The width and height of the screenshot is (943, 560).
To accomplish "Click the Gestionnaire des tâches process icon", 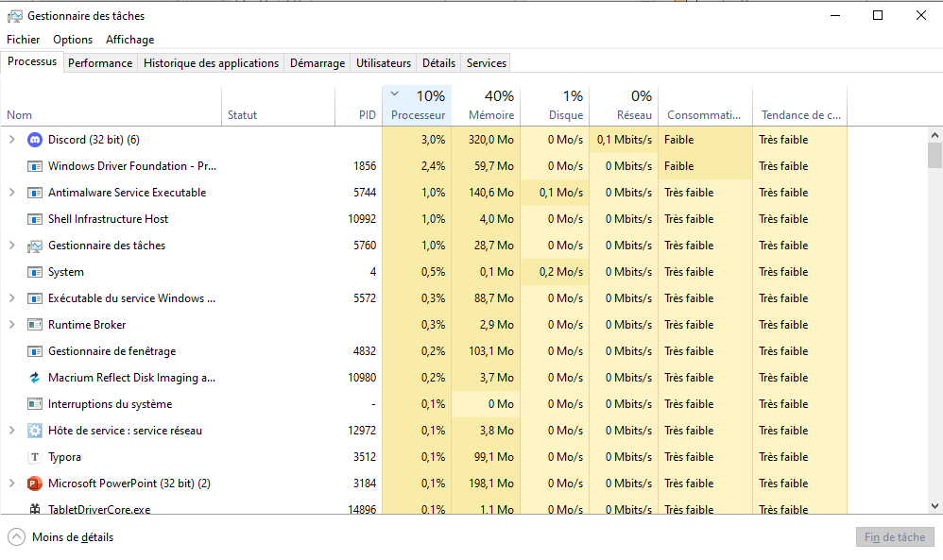I will click(35, 246).
